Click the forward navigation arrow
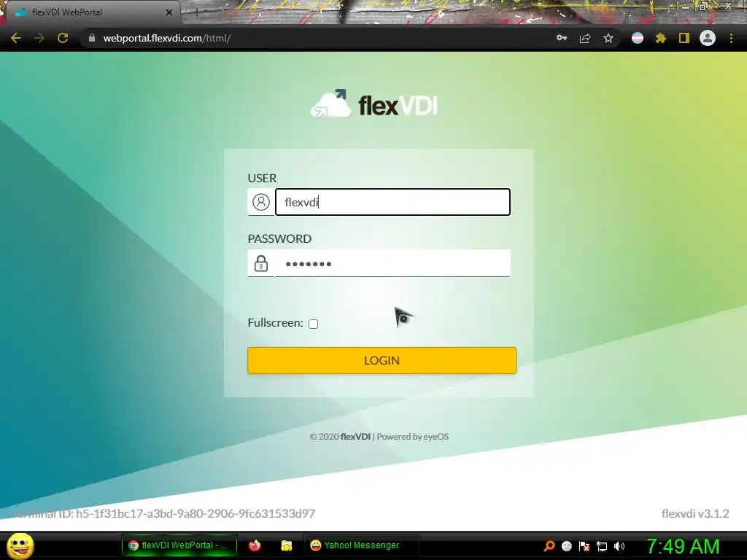Viewport: 747px width, 560px height. (39, 38)
